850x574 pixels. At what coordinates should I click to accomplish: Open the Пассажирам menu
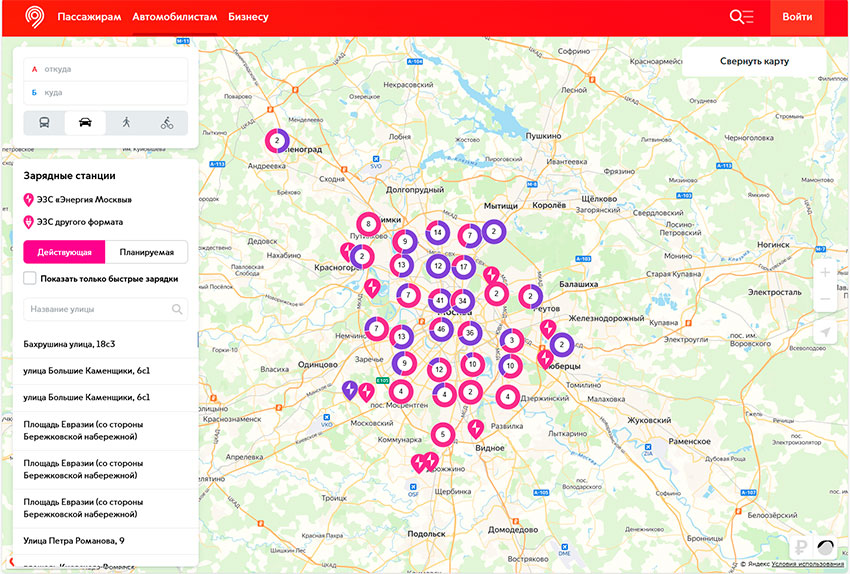point(89,17)
